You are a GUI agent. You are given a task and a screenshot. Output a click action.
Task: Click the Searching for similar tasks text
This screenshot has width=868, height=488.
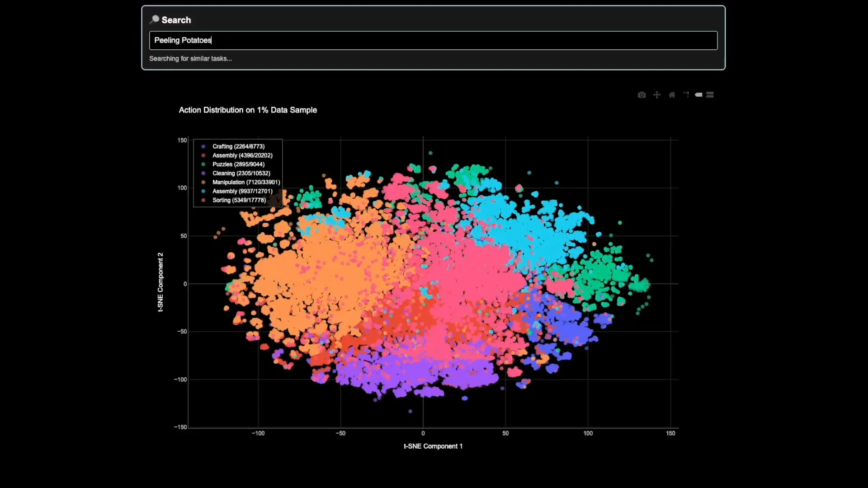coord(190,58)
